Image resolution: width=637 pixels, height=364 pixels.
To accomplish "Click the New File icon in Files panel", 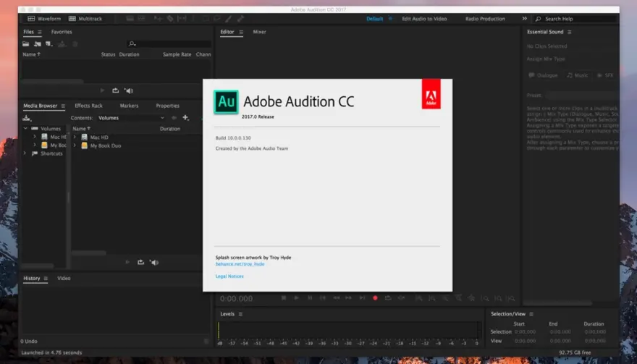I will point(48,44).
